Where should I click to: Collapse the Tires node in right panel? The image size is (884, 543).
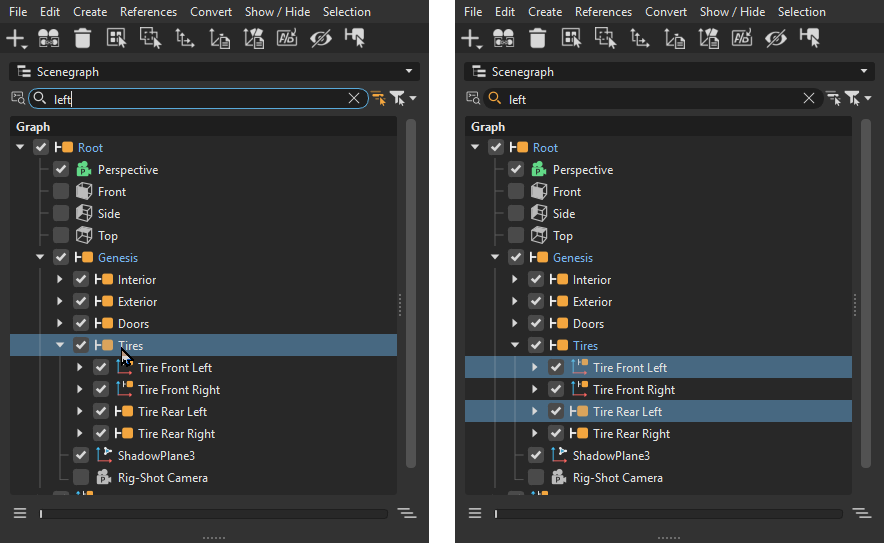tap(515, 345)
